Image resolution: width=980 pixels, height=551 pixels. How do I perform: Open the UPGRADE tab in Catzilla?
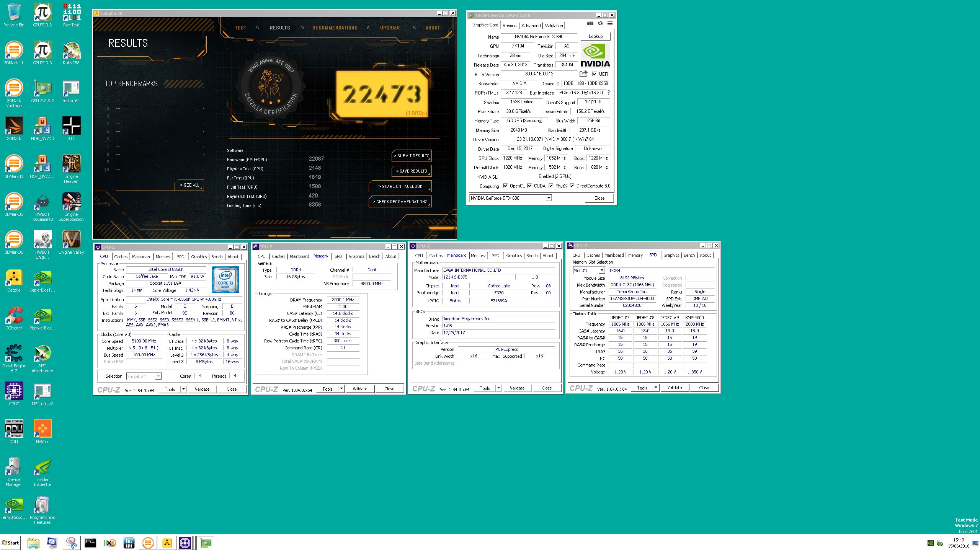[390, 28]
